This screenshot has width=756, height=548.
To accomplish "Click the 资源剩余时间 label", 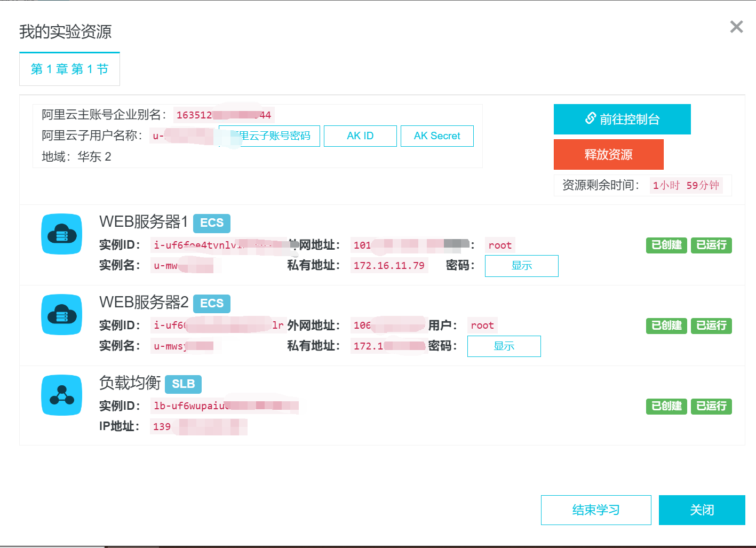I will click(x=601, y=186).
